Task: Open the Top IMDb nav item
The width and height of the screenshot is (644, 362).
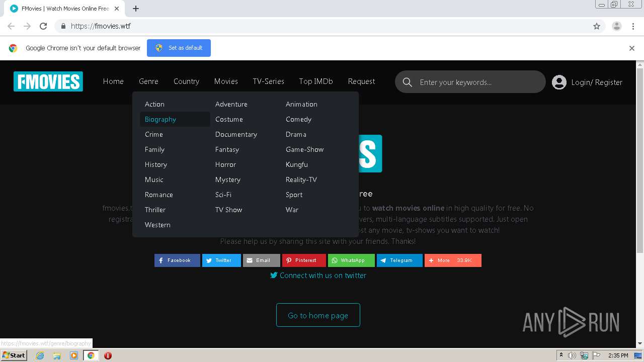Action: click(316, 81)
